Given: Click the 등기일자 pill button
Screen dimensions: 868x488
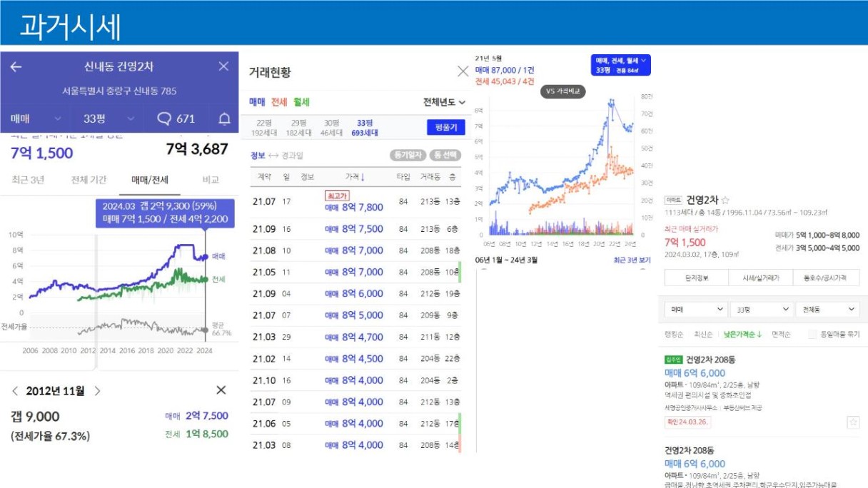Looking at the screenshot, I should (407, 155).
